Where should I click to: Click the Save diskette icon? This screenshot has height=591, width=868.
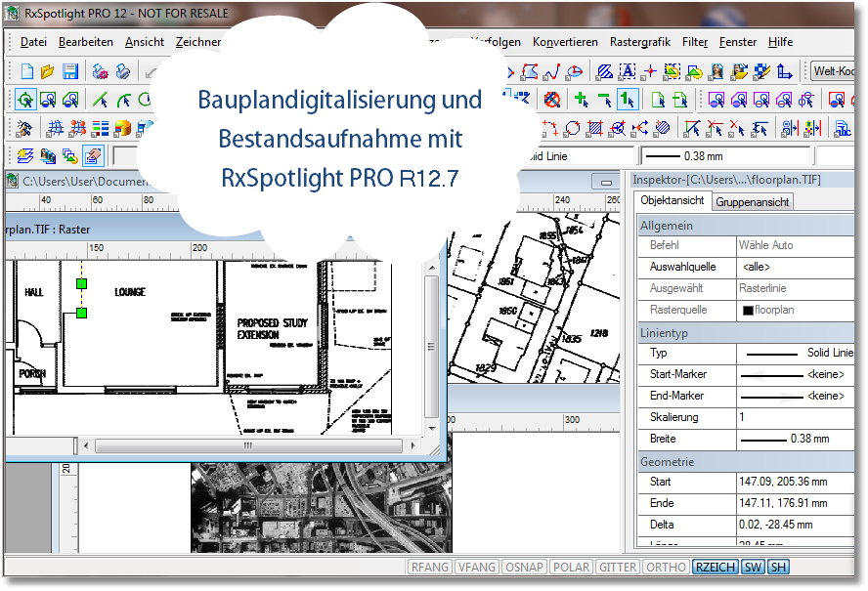click(70, 71)
